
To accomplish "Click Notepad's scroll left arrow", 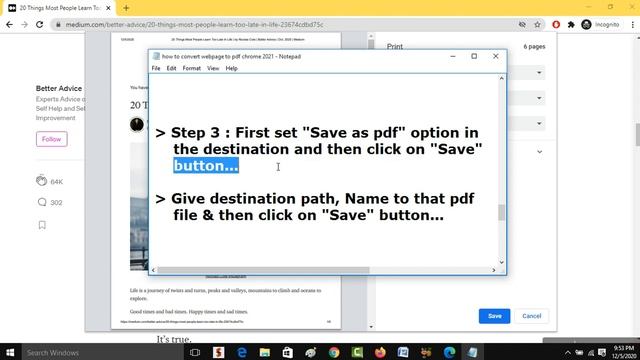I will pos(153,270).
